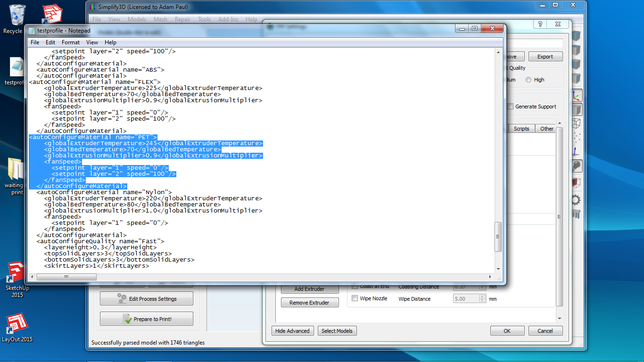This screenshot has width=644, height=362.
Task: Click the Add Extruder button
Action: tap(310, 289)
